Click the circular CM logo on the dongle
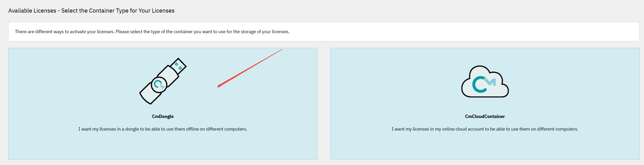Image resolution: width=644 pixels, height=165 pixels. coord(159,85)
